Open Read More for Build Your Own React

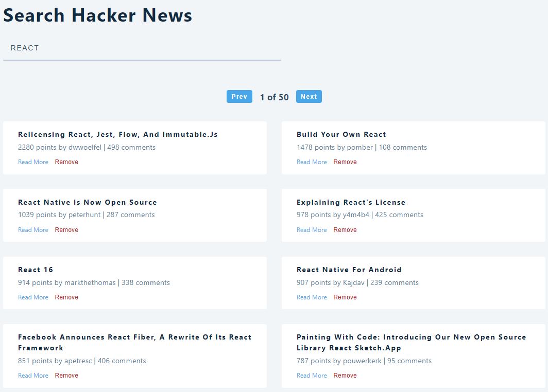pos(312,162)
